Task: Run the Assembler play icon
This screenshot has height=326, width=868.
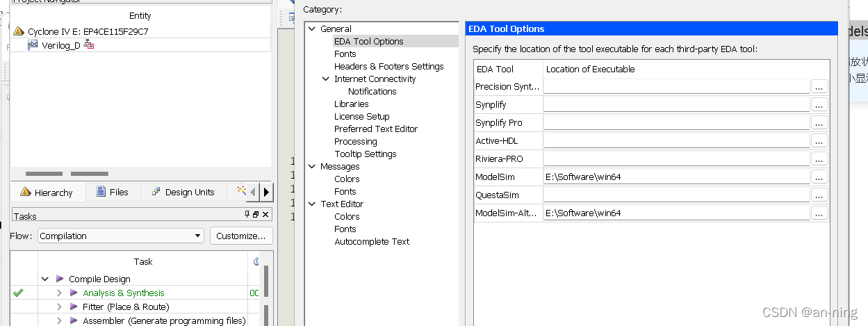Action: [74, 320]
